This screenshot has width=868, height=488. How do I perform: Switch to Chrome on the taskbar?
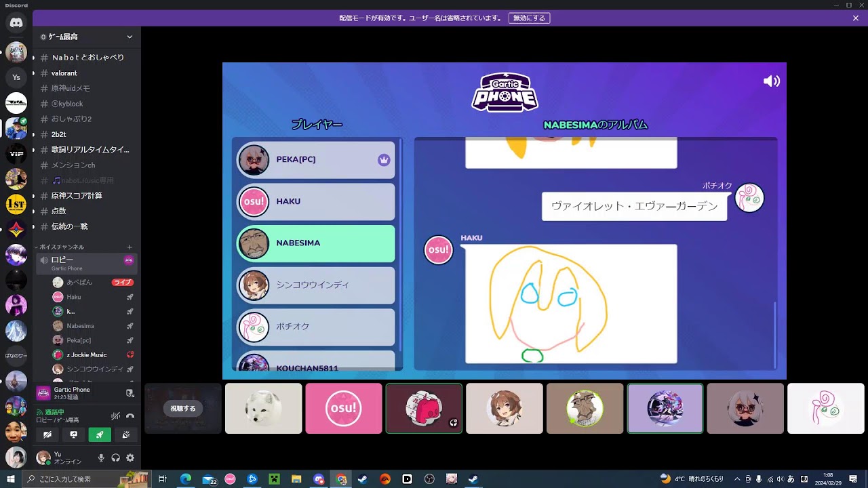tap(341, 479)
